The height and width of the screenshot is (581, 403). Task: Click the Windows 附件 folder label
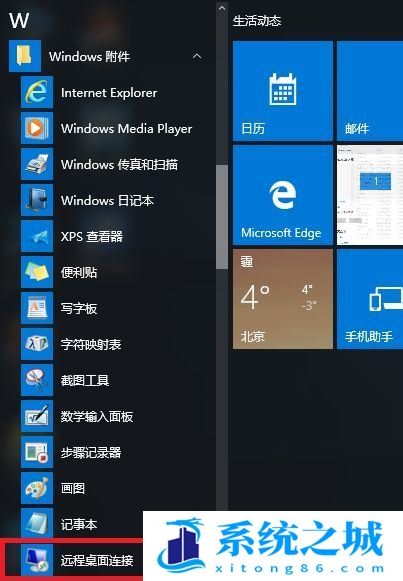89,56
